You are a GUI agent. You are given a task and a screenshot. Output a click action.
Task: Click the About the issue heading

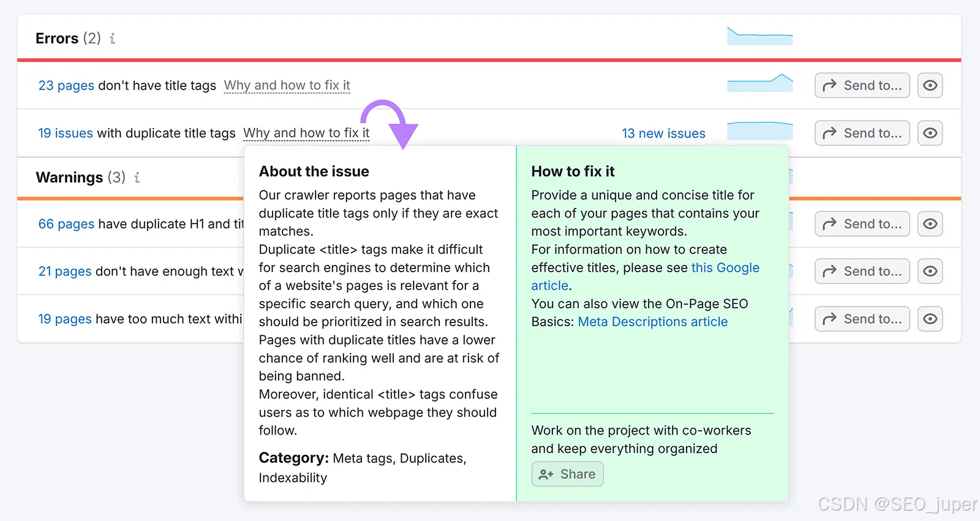pos(314,172)
